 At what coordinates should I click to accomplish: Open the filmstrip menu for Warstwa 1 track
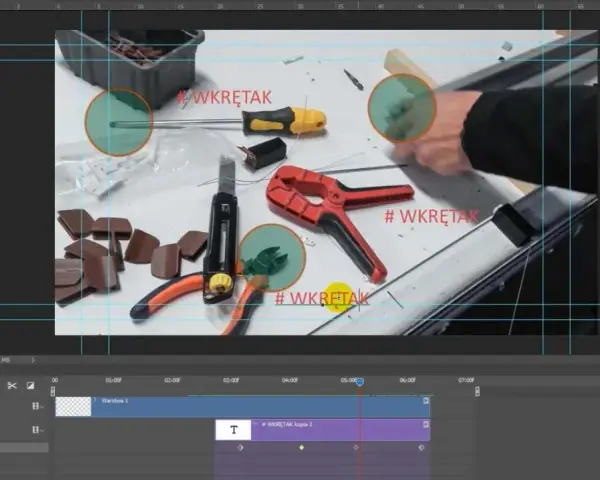pos(38,406)
